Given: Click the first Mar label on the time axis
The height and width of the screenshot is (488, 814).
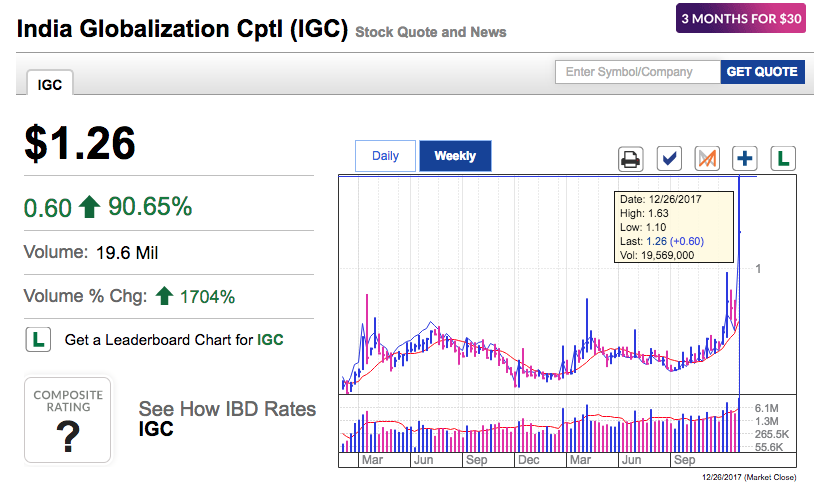Looking at the screenshot, I should click(x=372, y=460).
